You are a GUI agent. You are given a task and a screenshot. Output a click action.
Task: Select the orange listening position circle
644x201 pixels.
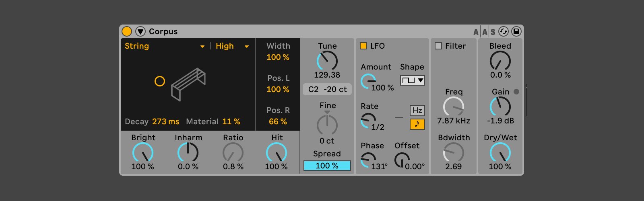click(x=160, y=82)
